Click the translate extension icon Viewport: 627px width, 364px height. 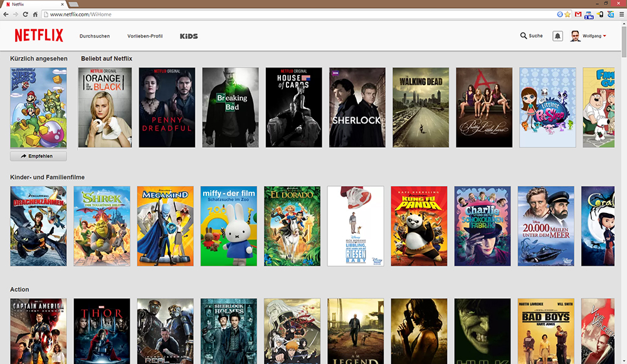coord(611,14)
